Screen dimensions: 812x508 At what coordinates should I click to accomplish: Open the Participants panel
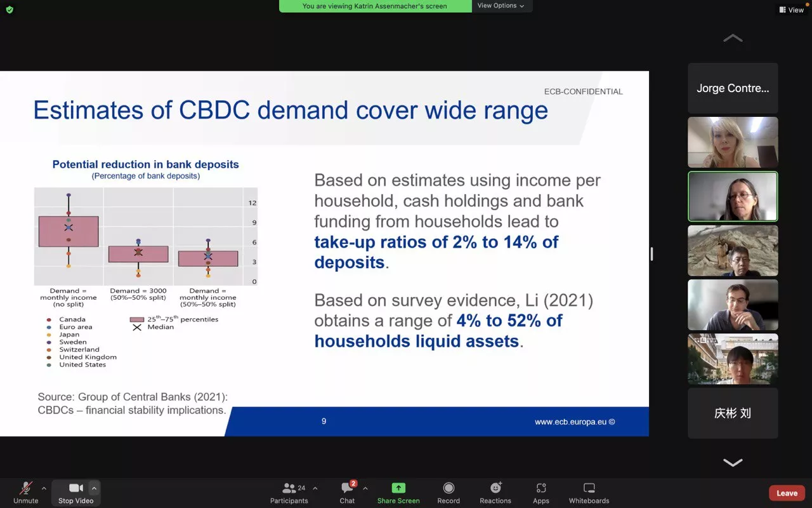coord(289,492)
